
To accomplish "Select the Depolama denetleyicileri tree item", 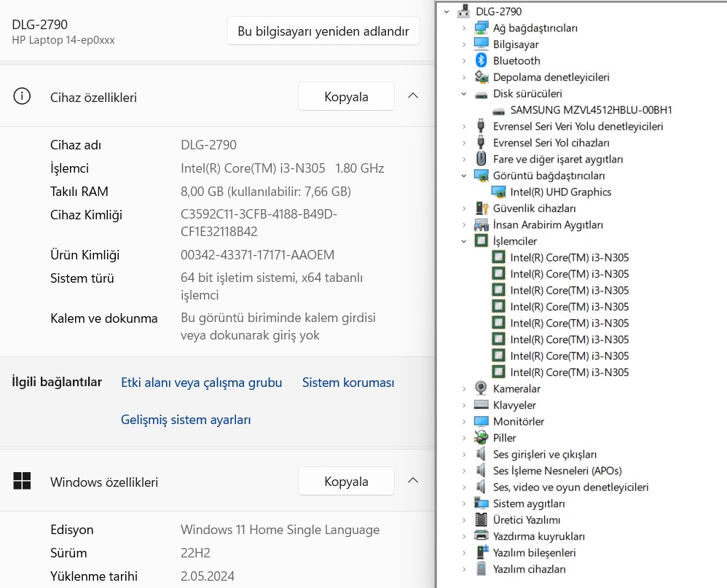I will coord(551,77).
